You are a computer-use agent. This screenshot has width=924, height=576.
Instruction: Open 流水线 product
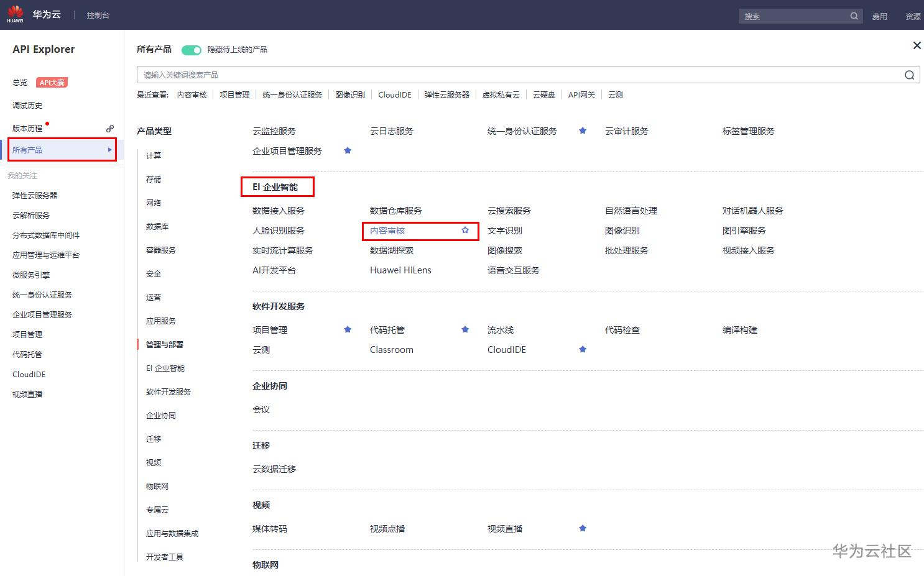pos(501,330)
